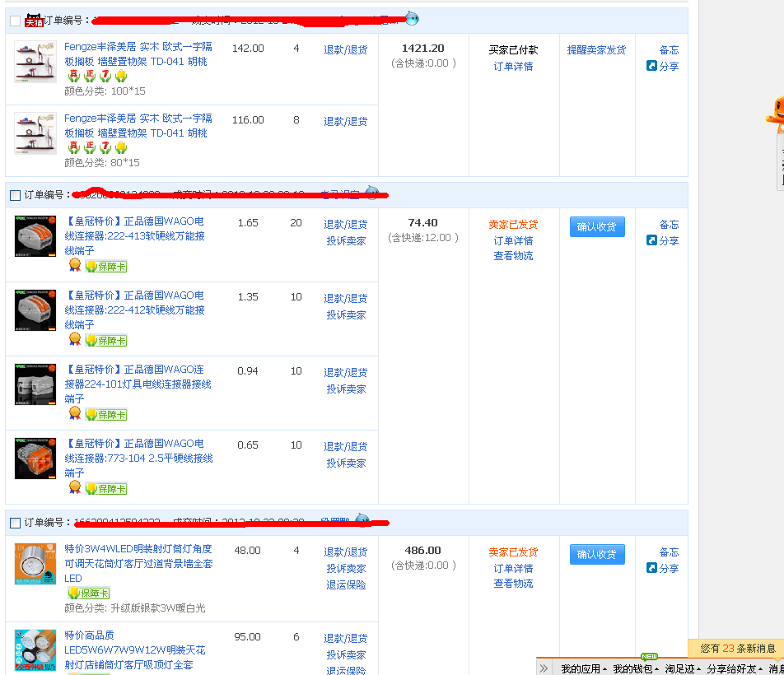Open the Fengze shelf 80*15 product title link

point(138,126)
